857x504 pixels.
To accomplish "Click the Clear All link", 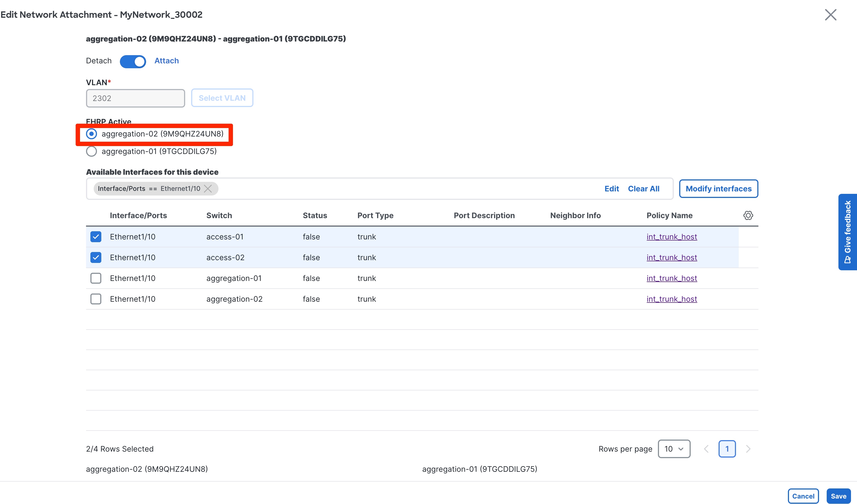I will tap(643, 188).
